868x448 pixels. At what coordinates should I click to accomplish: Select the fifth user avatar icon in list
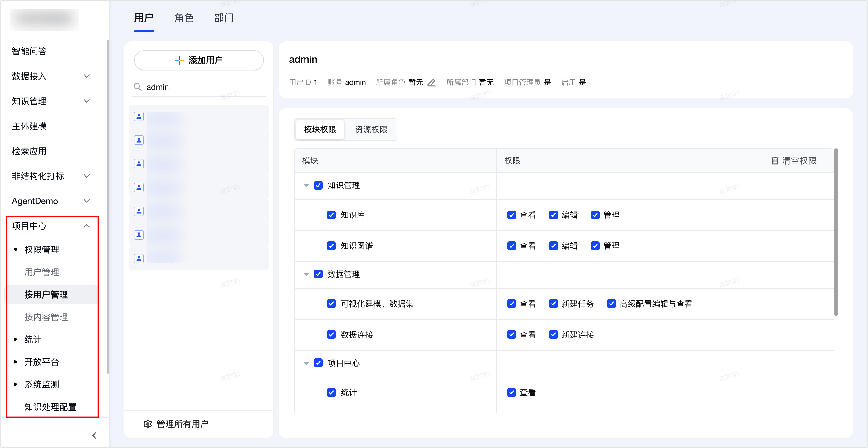(139, 211)
